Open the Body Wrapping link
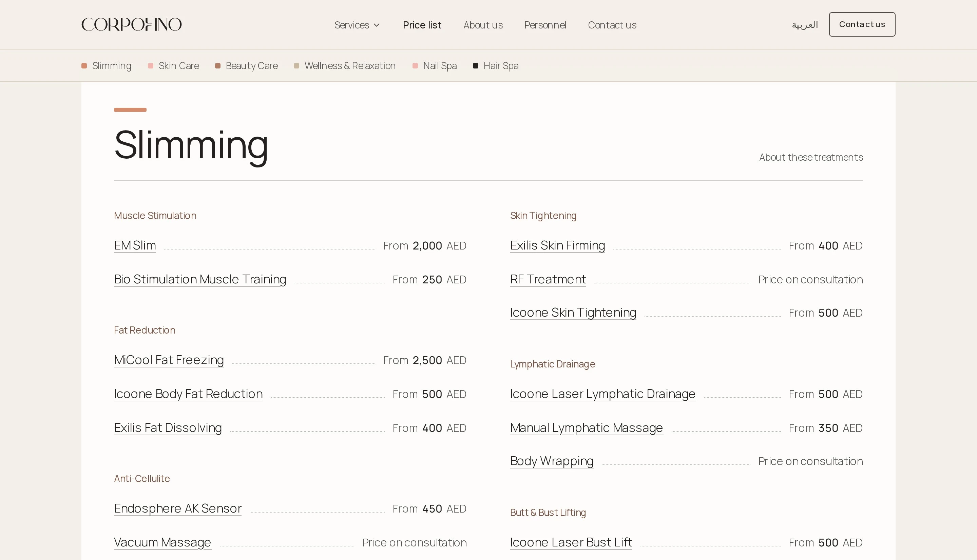The height and width of the screenshot is (560, 977). (x=552, y=461)
